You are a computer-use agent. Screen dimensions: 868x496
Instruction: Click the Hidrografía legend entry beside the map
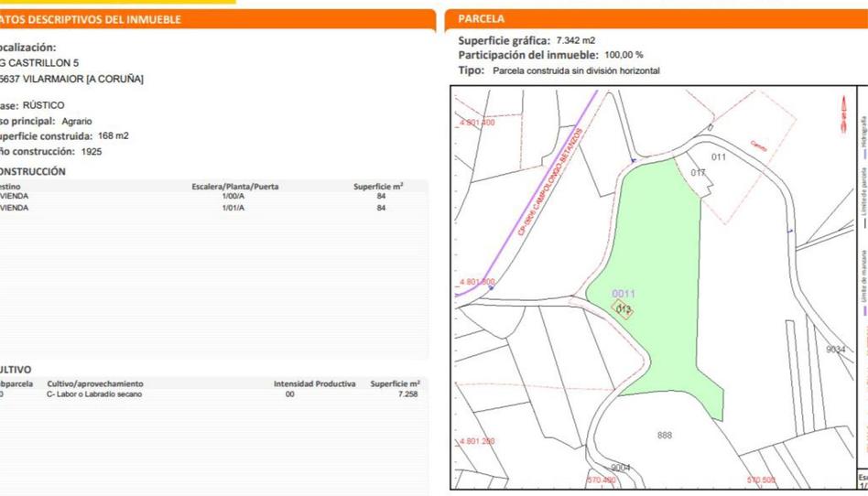pyautogui.click(x=863, y=134)
